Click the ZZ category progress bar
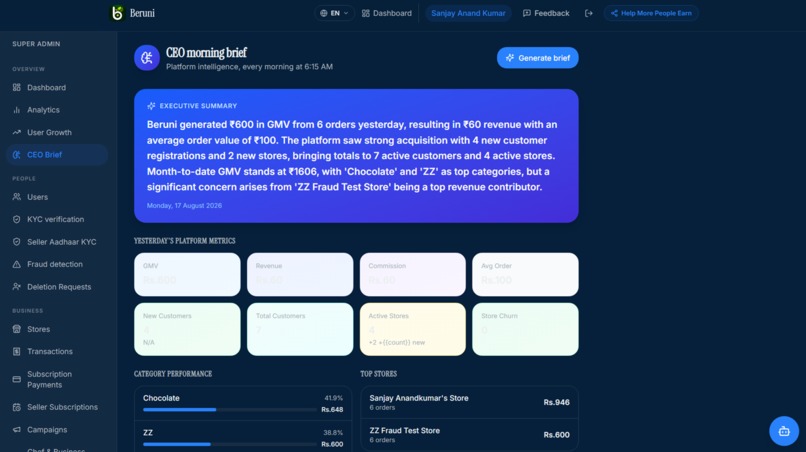 coord(230,444)
